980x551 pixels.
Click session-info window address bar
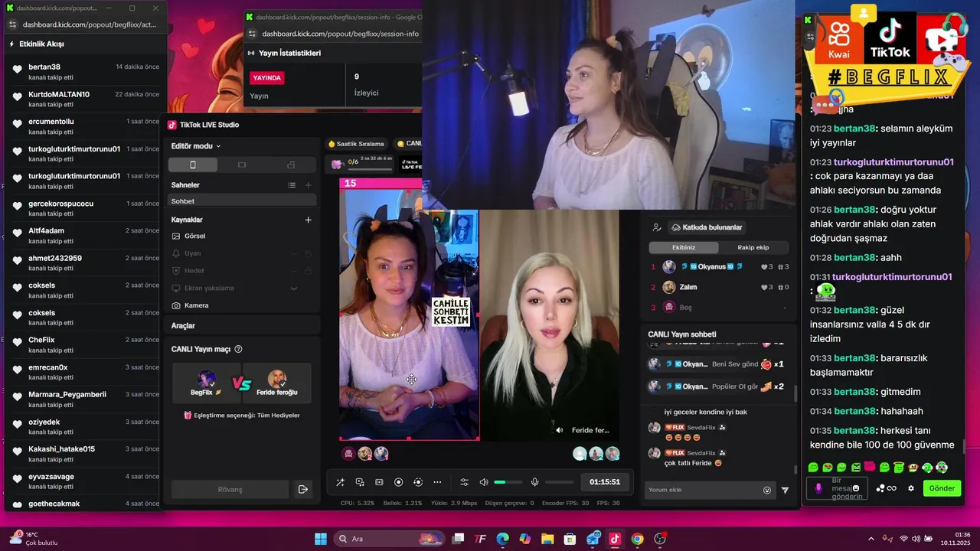[340, 34]
